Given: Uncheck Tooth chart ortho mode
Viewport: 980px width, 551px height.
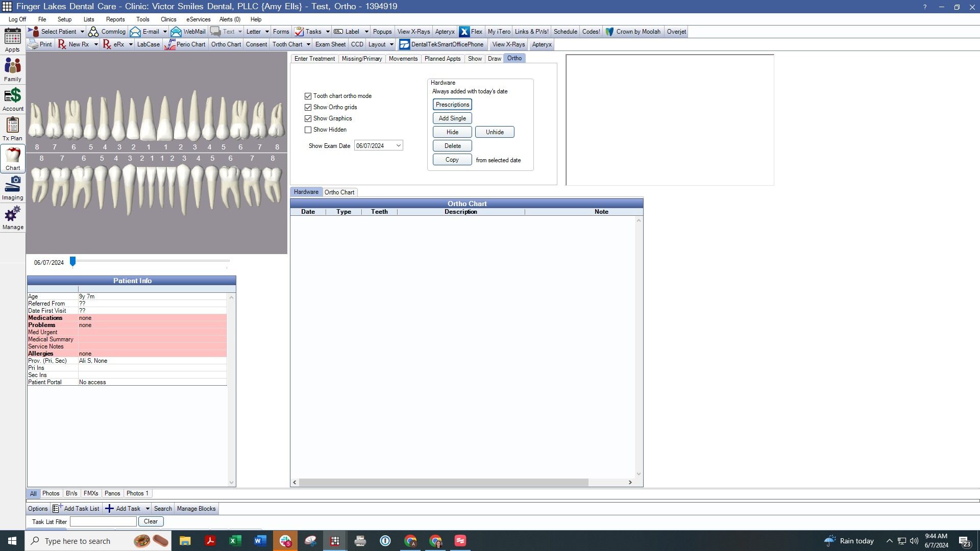Looking at the screenshot, I should pyautogui.click(x=308, y=96).
